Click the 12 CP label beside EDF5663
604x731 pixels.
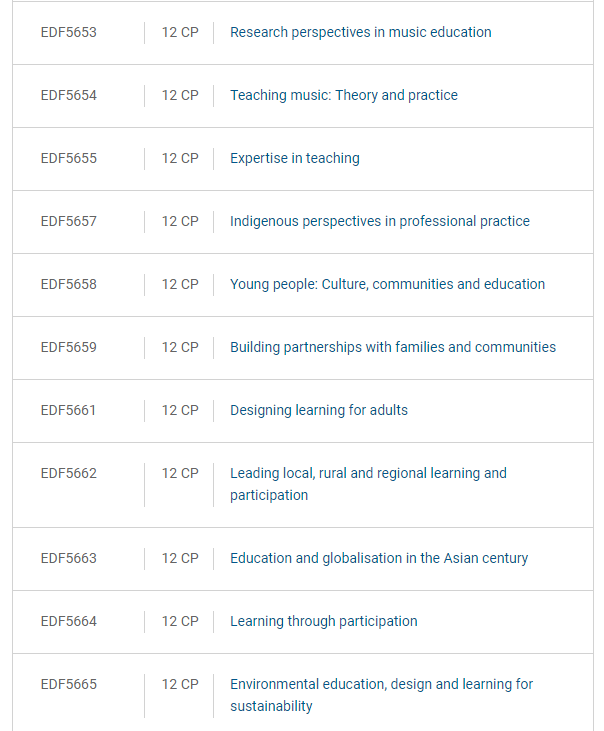pos(180,558)
